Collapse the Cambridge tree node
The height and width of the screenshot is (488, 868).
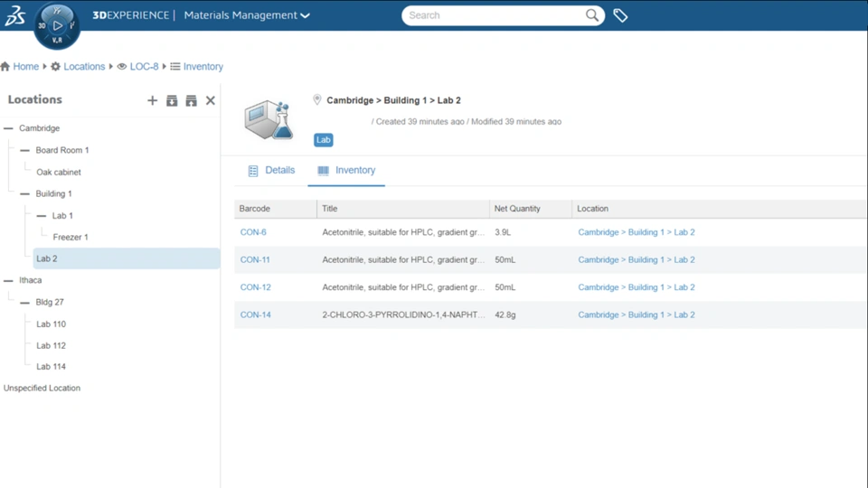[x=8, y=128]
